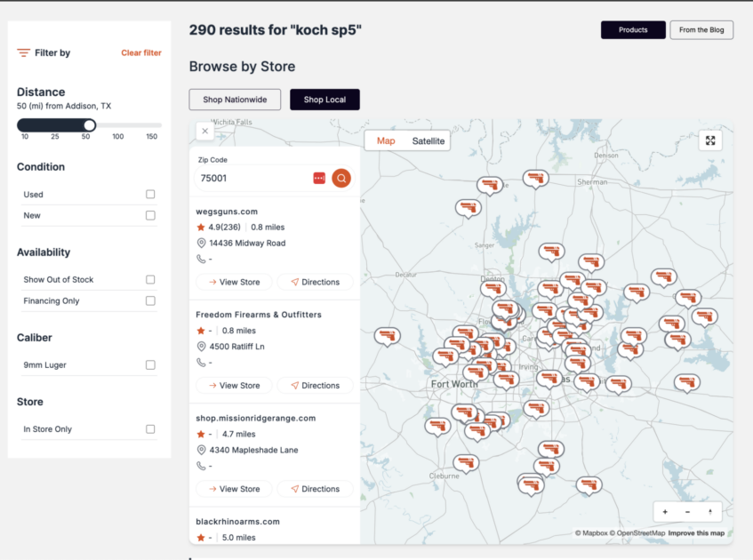
Task: Get Directions to wegsguns.com
Action: coord(315,282)
